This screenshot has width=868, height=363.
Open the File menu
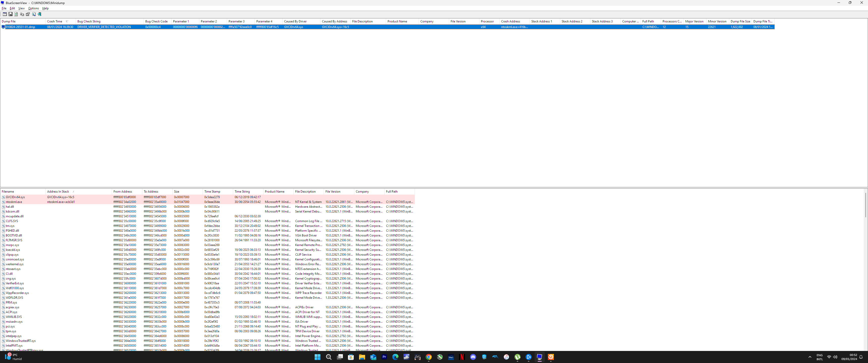(4, 8)
